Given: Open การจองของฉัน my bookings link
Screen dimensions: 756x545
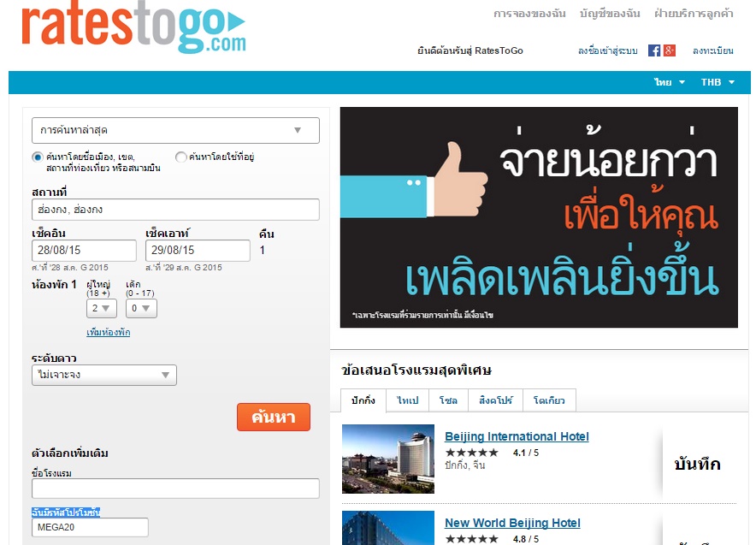Looking at the screenshot, I should 529,14.
